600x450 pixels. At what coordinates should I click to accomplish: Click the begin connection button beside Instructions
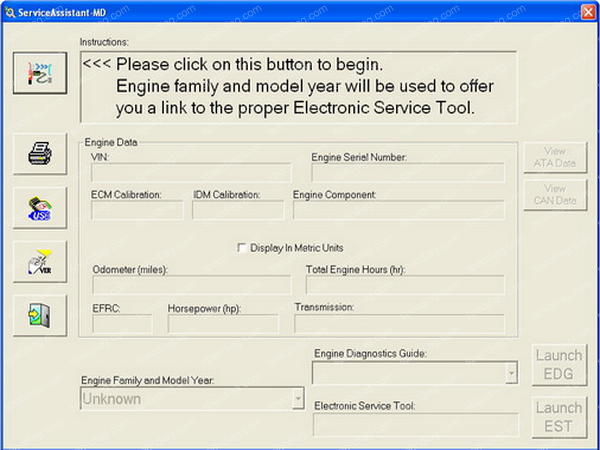40,74
